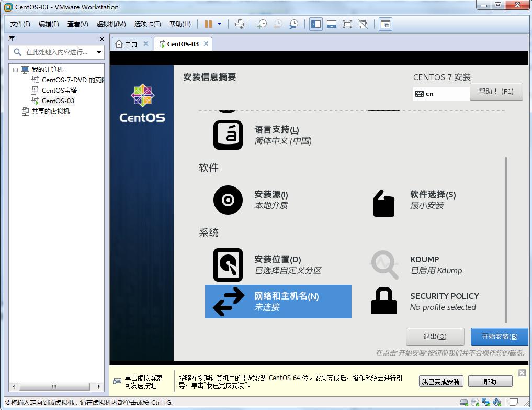Open the 编辑(E) menu
The height and width of the screenshot is (410, 532).
[49, 24]
